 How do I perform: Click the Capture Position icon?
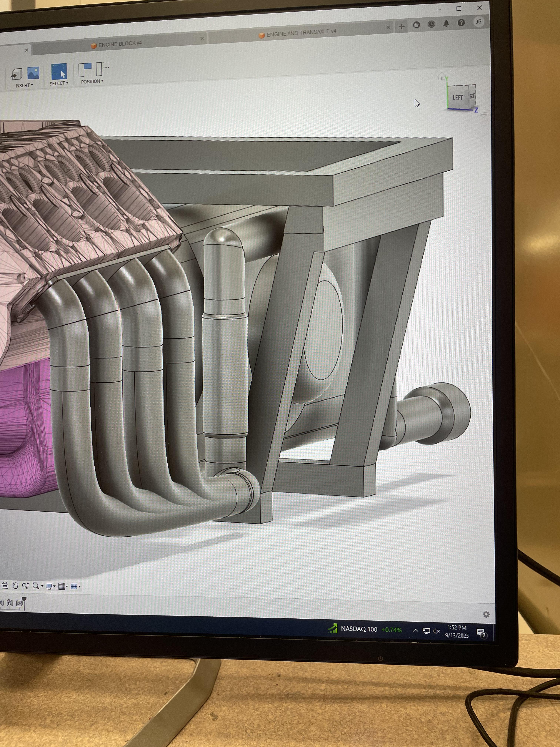tap(85, 69)
